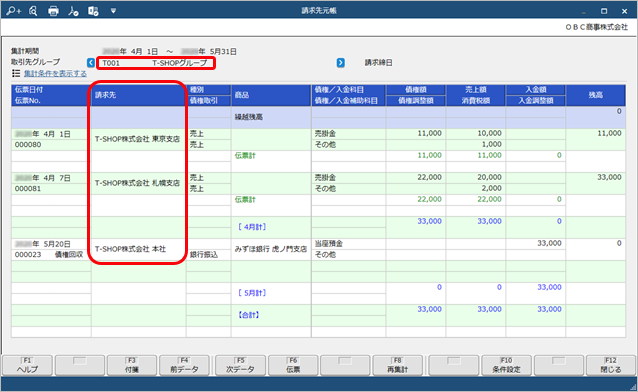Click the F3 付箋 button

pyautogui.click(x=131, y=365)
